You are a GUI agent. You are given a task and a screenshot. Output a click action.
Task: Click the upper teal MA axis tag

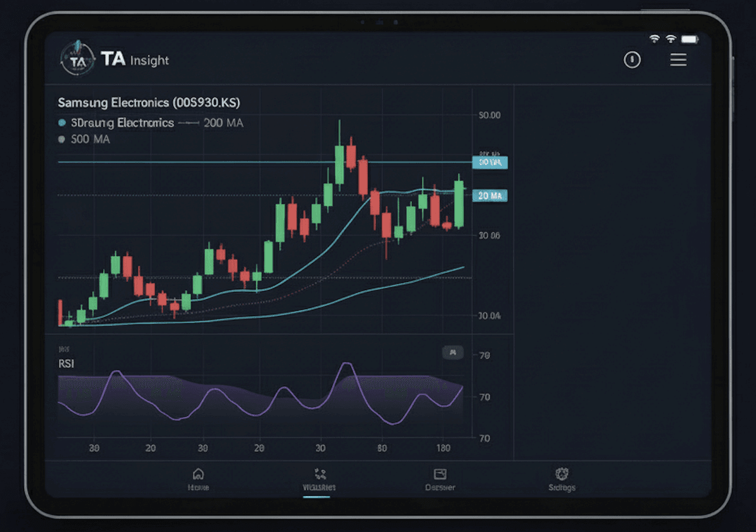tap(489, 162)
